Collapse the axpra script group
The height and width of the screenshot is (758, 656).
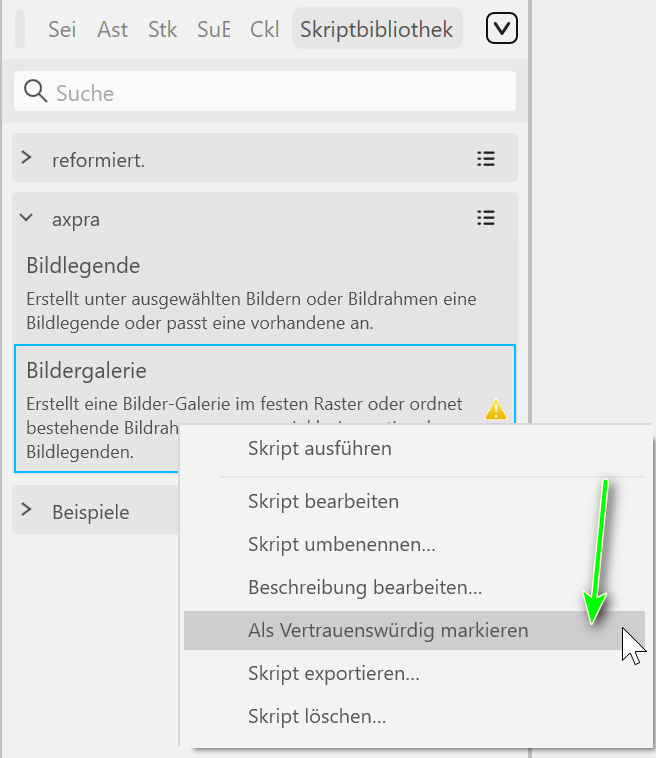pos(27,218)
